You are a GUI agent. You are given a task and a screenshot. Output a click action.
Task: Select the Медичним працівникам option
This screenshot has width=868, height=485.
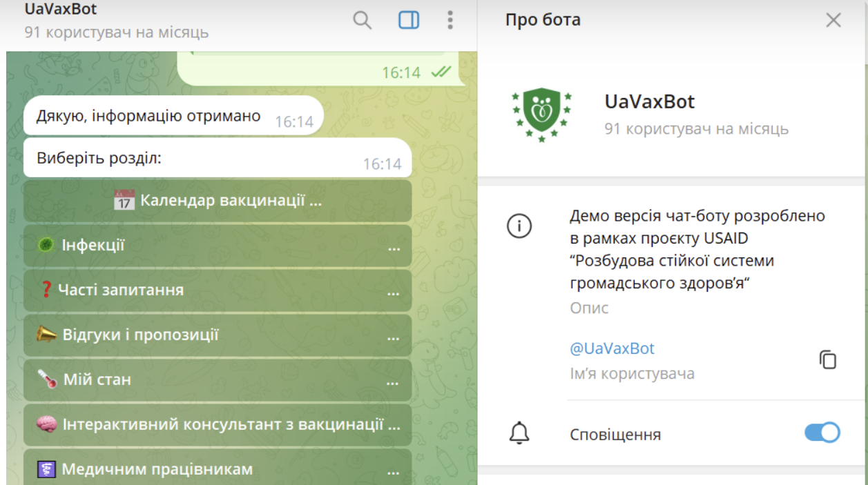(x=218, y=469)
